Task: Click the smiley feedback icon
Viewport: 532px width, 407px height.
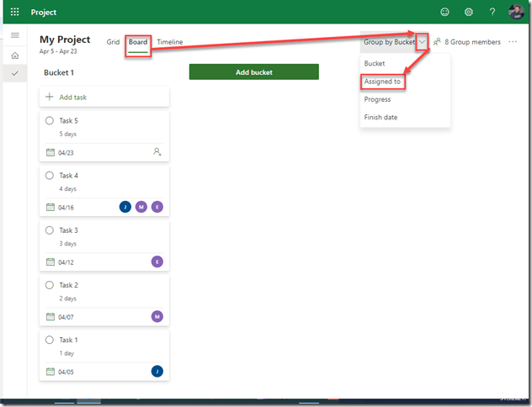Action: click(x=444, y=13)
